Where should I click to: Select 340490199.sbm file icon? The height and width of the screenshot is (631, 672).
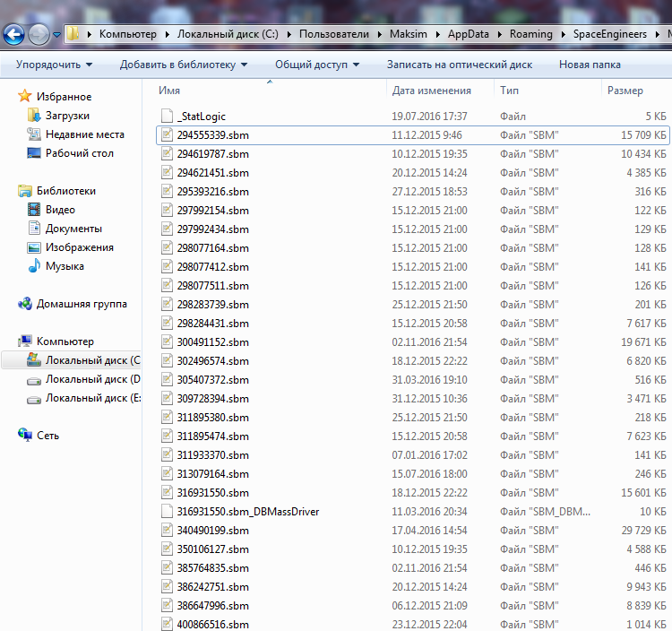point(168,531)
